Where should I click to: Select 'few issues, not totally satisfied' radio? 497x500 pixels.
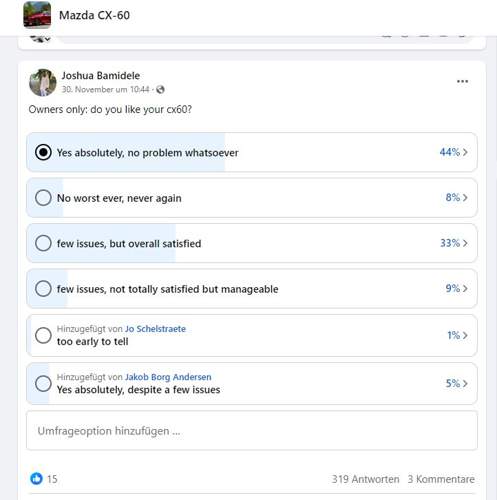(43, 288)
